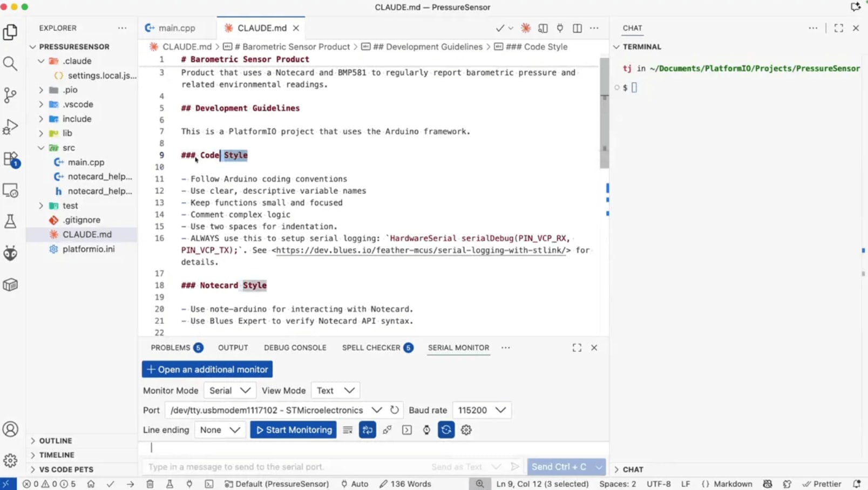The image size is (868, 490).
Task: Open Source Control in activity bar
Action: pyautogui.click(x=11, y=95)
